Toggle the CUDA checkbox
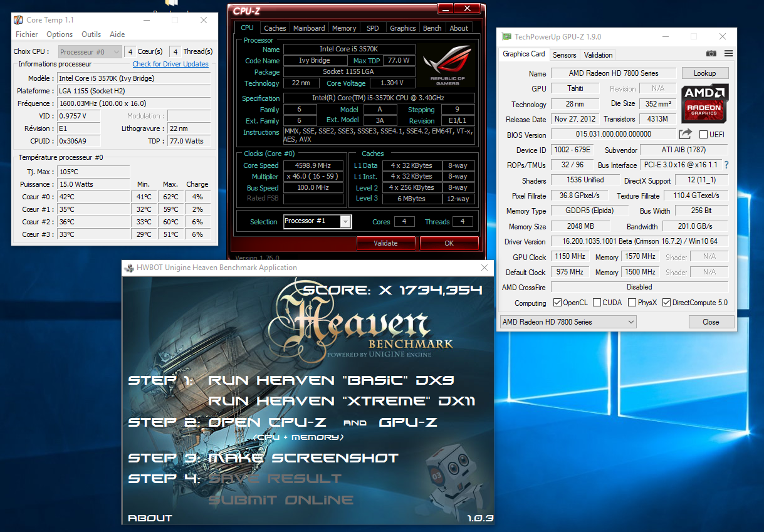764x532 pixels. tap(597, 303)
